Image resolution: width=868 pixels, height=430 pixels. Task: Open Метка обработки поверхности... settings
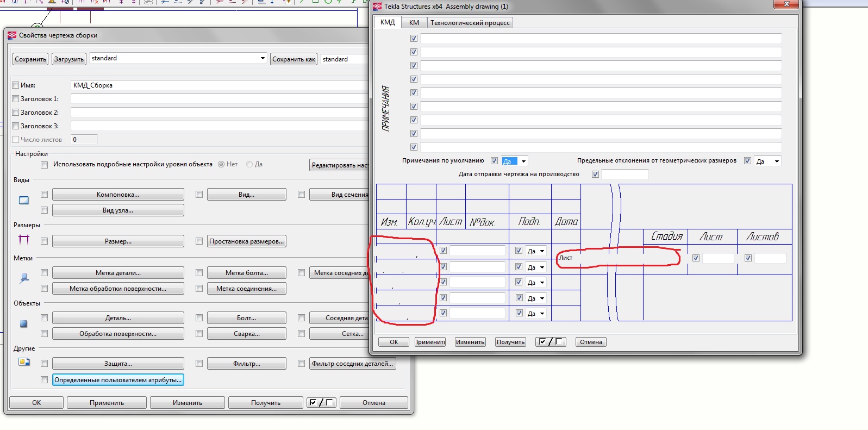click(x=118, y=289)
